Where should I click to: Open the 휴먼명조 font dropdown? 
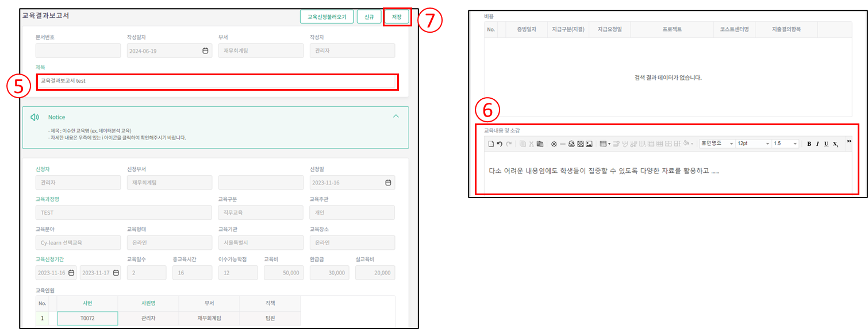point(716,144)
